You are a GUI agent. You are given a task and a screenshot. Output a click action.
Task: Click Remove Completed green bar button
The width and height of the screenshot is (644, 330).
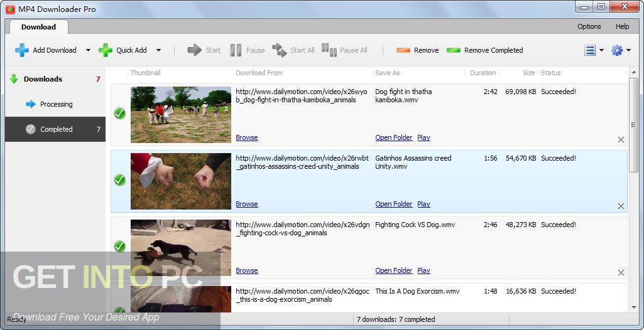[484, 50]
